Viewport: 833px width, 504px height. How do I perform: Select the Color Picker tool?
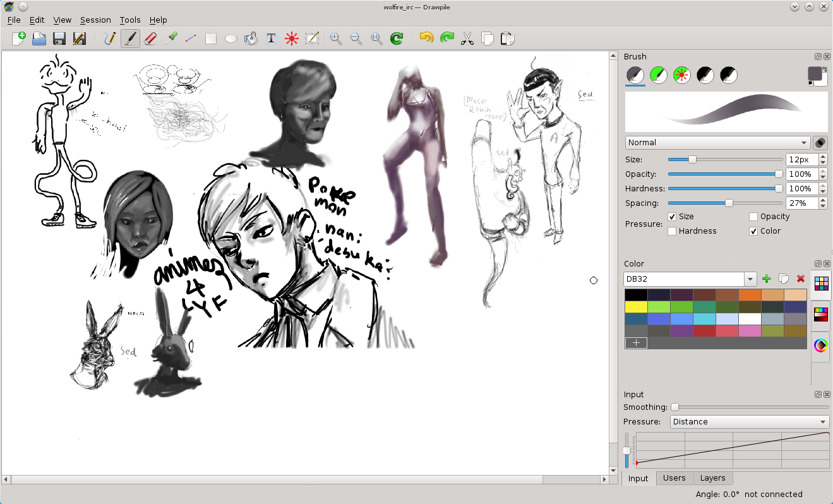(x=171, y=39)
